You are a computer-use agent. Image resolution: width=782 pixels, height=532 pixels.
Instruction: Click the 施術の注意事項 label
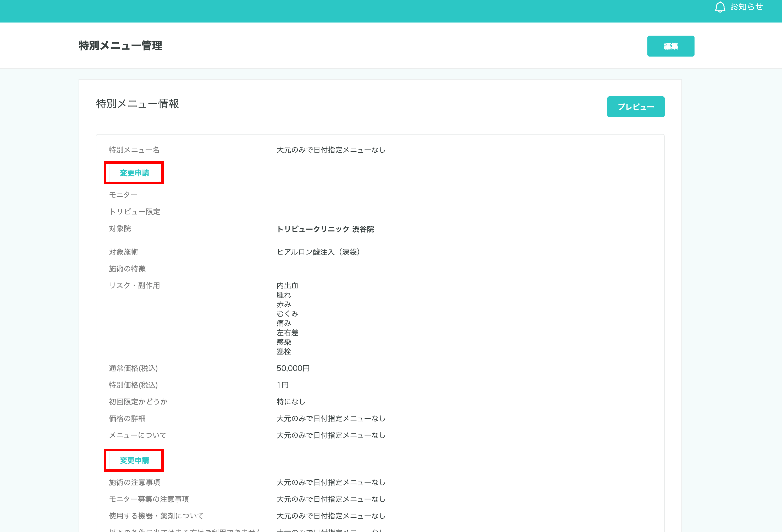[x=134, y=483]
